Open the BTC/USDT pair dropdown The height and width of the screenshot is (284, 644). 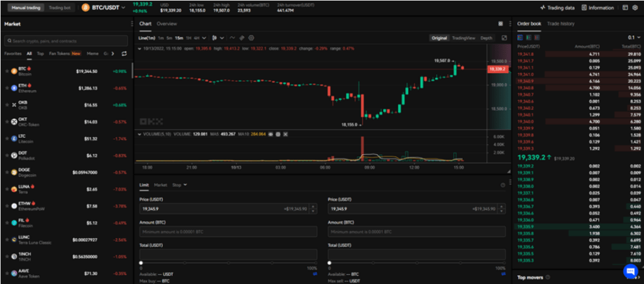pos(104,8)
